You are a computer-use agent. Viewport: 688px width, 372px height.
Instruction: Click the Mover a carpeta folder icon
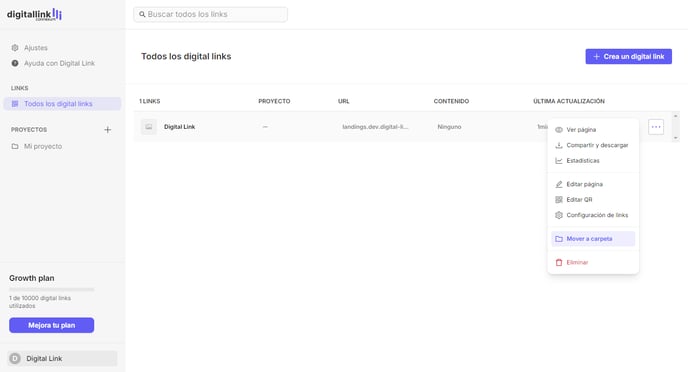click(x=559, y=239)
